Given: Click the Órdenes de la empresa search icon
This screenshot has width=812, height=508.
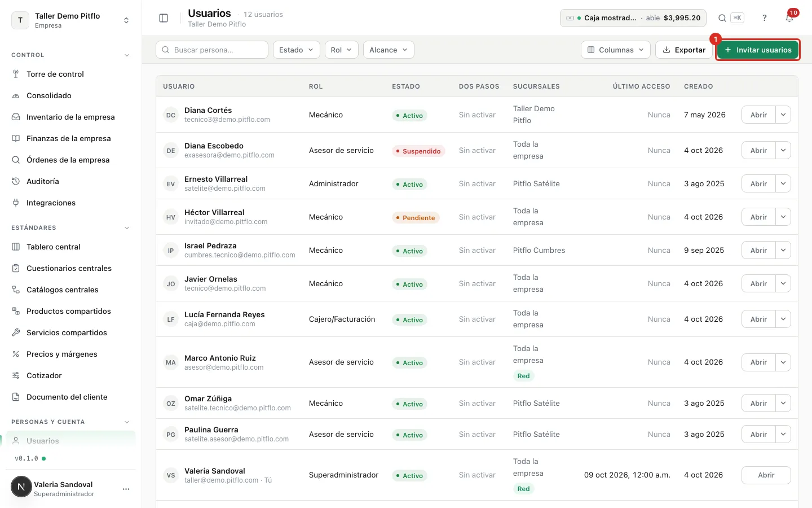Looking at the screenshot, I should point(16,160).
